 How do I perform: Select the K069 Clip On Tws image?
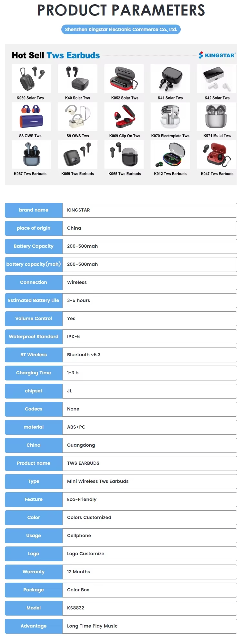pos(124,117)
